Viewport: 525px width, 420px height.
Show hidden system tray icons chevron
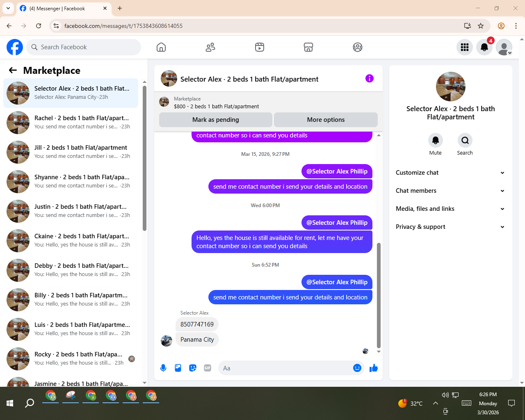point(435,403)
